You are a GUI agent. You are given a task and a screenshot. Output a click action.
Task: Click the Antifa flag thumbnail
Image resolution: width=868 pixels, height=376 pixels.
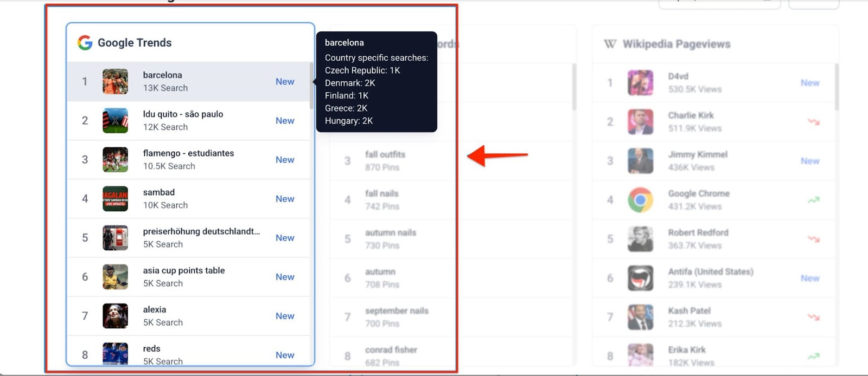click(640, 278)
